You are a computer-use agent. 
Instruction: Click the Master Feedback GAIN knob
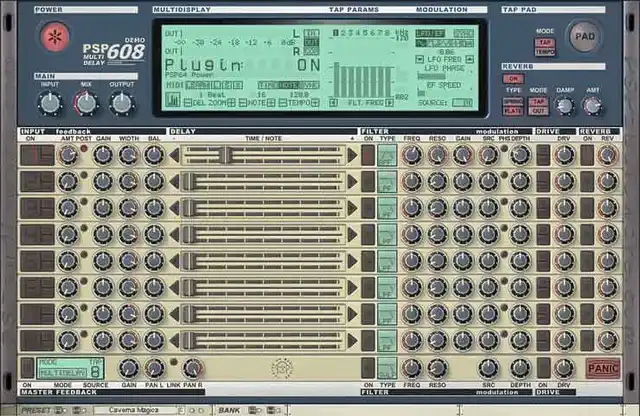(x=128, y=368)
